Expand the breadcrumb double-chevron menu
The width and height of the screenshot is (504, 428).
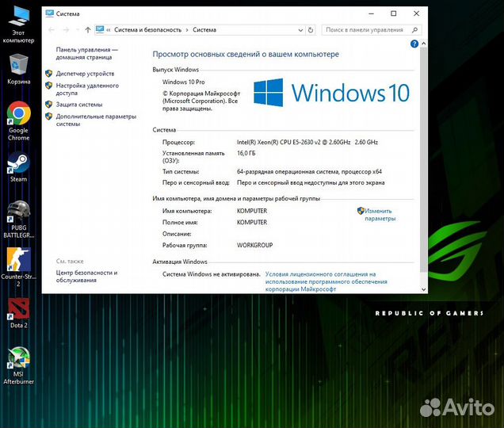(x=109, y=30)
